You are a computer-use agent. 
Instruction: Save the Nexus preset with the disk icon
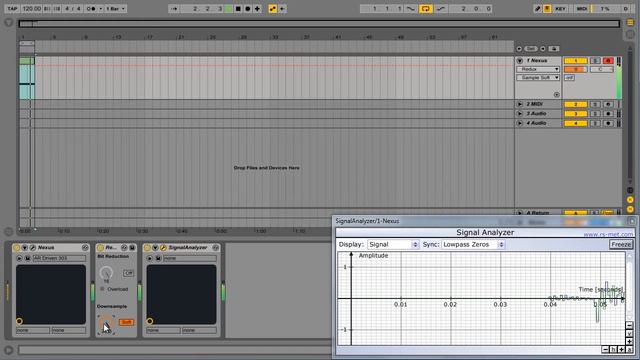click(x=27, y=258)
